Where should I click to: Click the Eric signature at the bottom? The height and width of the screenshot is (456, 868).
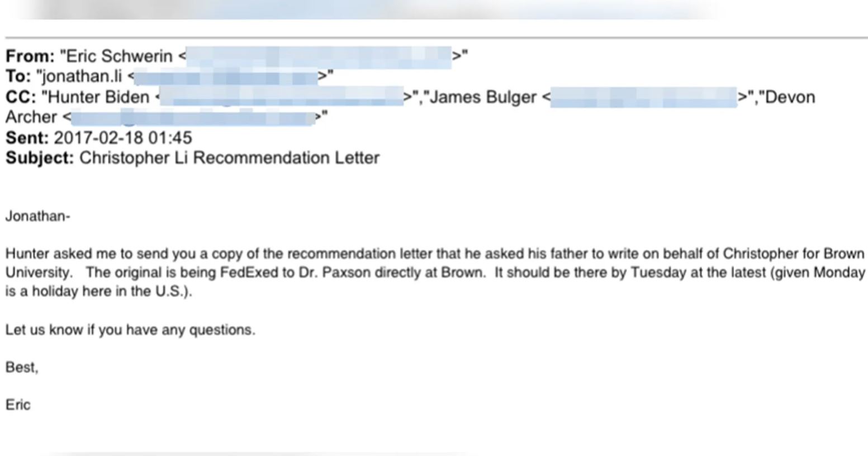18,405
